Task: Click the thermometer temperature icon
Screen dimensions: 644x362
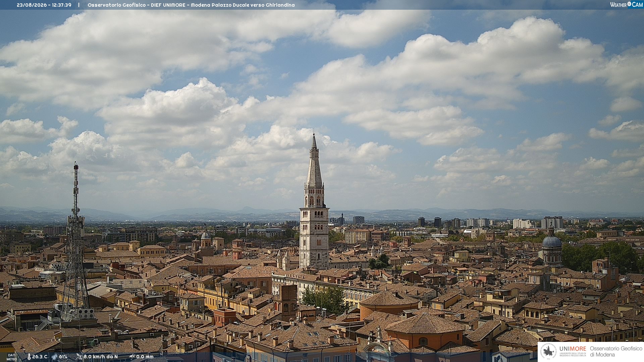Action: [x=29, y=357]
